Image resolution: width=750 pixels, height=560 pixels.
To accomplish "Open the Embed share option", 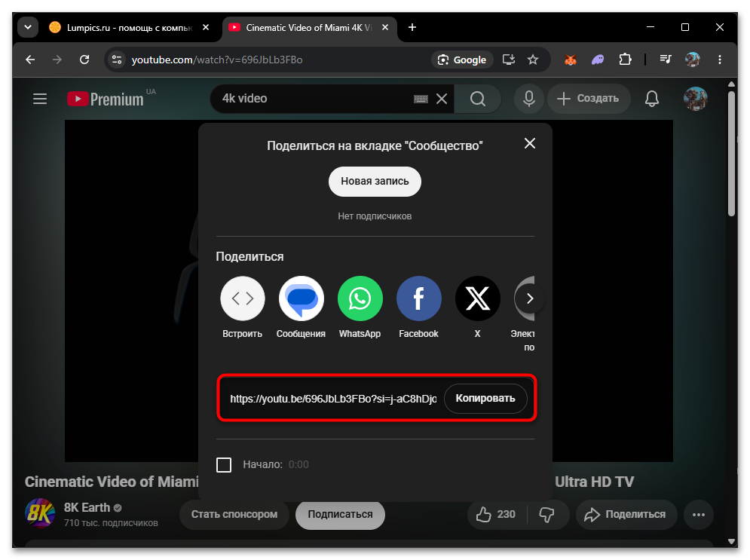I will tap(243, 298).
